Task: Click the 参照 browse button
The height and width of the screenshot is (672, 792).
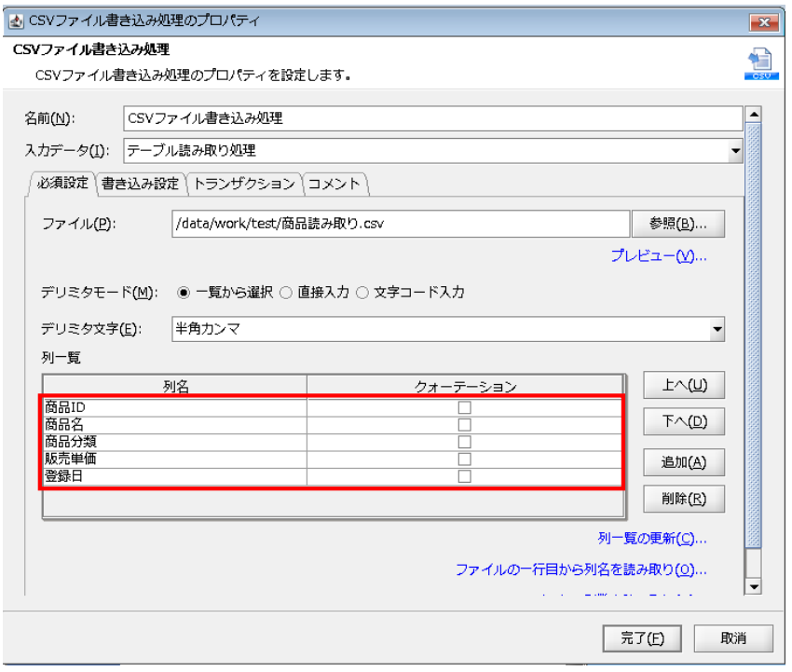Action: (x=678, y=224)
